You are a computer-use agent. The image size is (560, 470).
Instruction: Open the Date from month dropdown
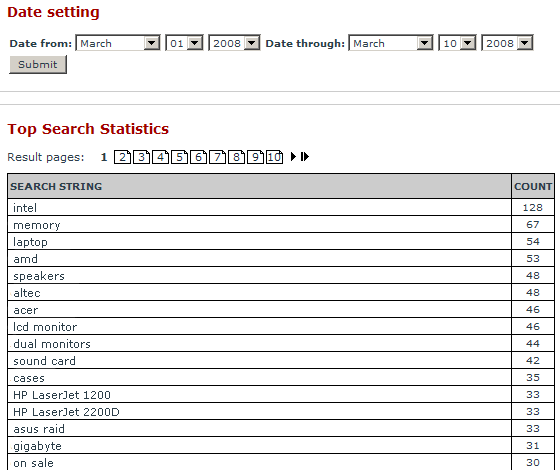click(x=118, y=43)
